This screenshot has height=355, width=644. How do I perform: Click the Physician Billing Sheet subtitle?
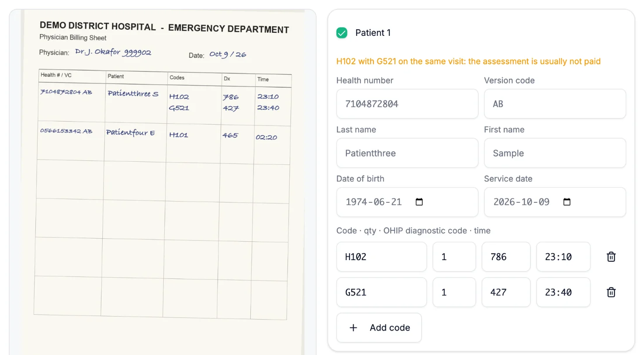[73, 38]
